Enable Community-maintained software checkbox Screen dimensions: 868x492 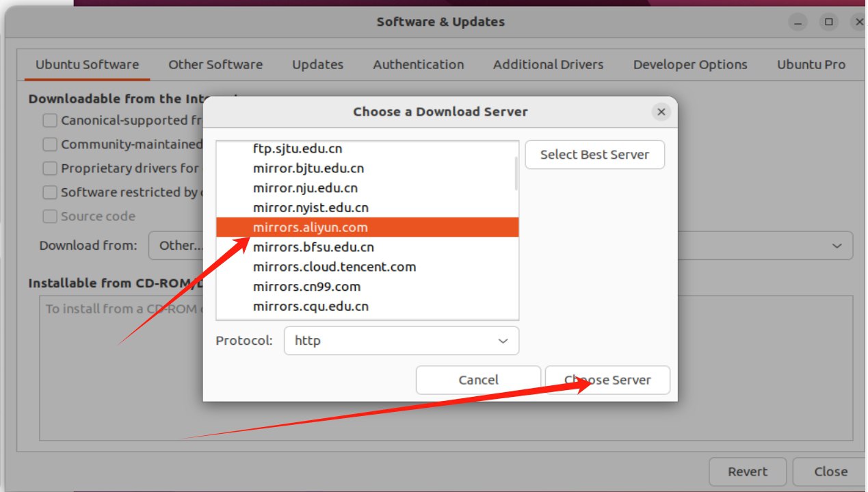(x=50, y=144)
